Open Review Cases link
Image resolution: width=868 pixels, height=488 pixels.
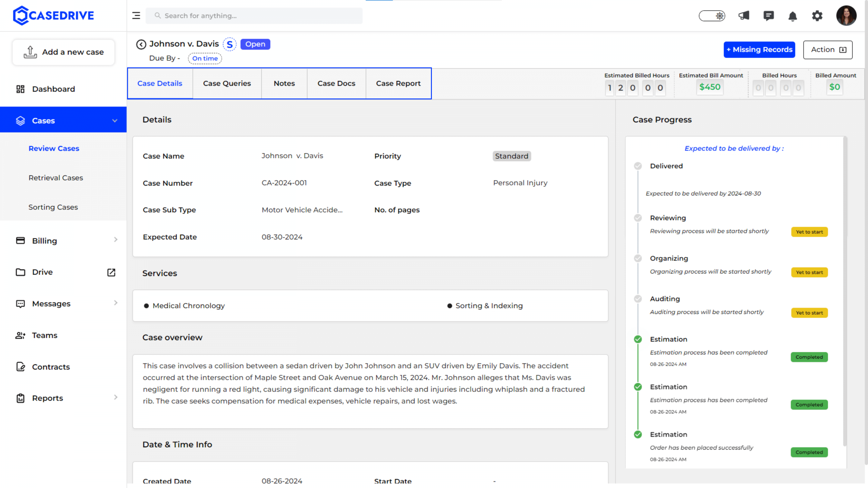click(54, 149)
